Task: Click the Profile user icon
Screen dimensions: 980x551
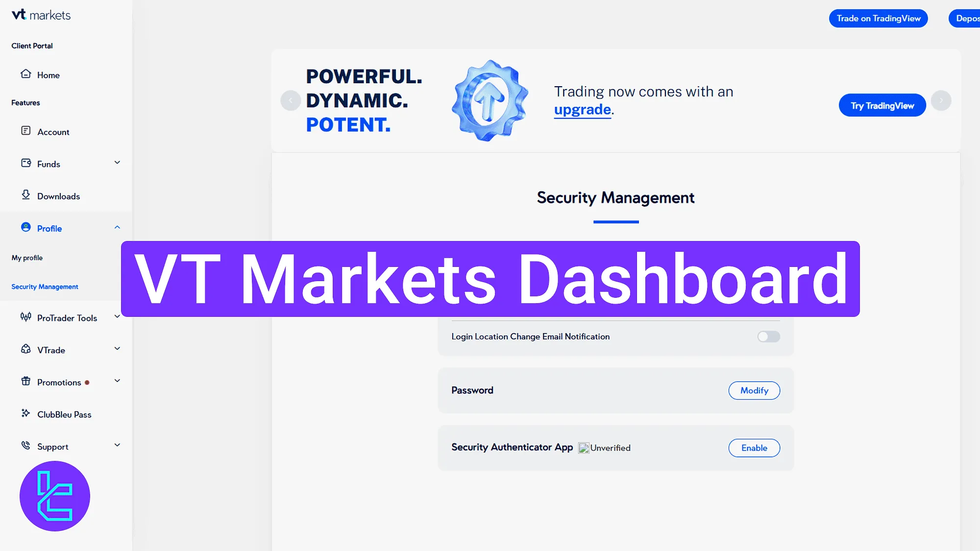Action: pos(25,227)
